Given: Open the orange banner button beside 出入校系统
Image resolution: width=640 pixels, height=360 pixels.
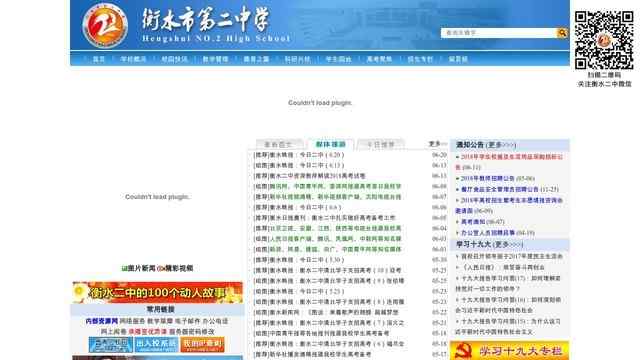Looking at the screenshot, I should click(x=202, y=344).
